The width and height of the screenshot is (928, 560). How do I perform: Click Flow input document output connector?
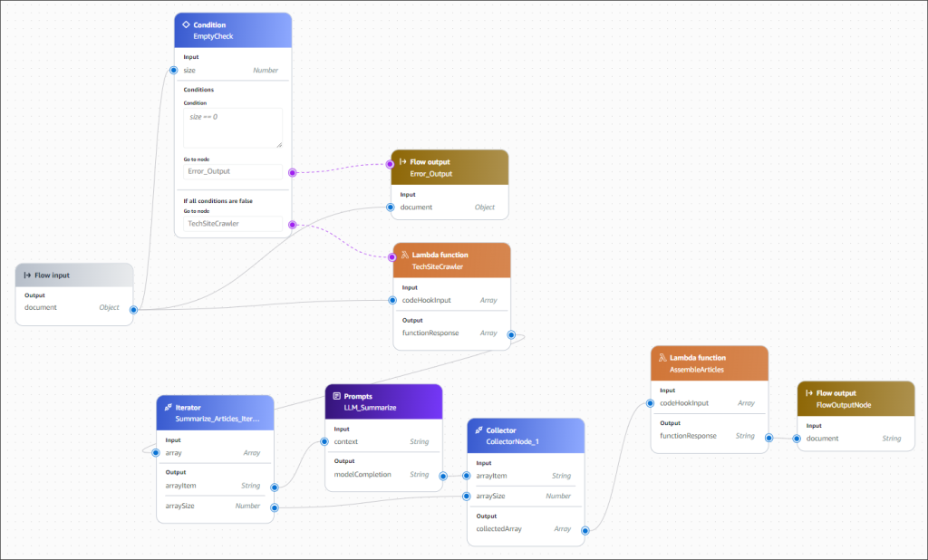(x=134, y=310)
